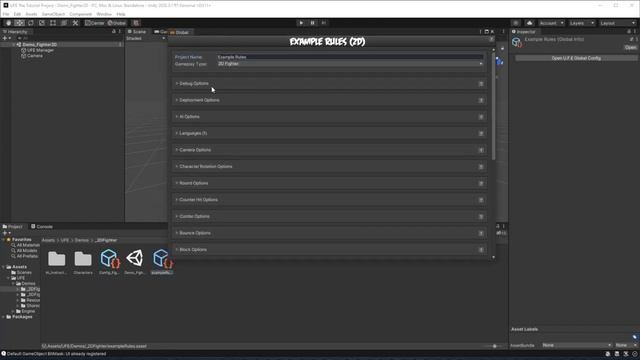
Task: Click Open U.F.E. Global Config button
Action: 576,58
